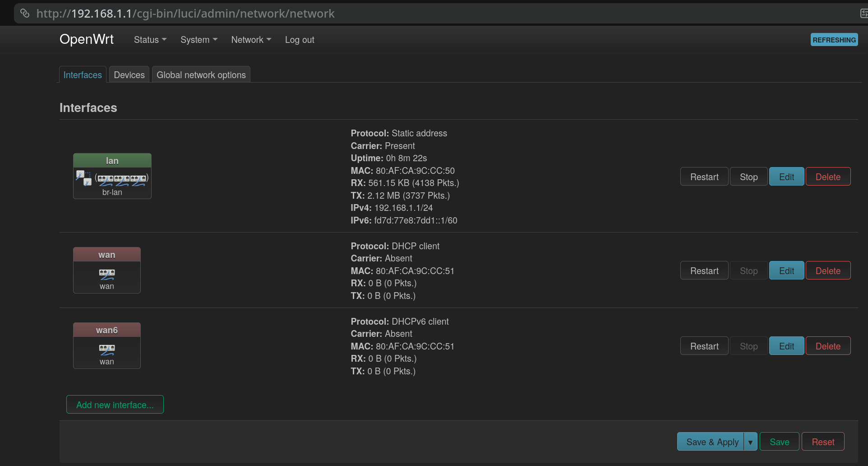Screen dimensions: 868x466
Task: Go to OpenWrt home via brand link
Action: (87, 39)
